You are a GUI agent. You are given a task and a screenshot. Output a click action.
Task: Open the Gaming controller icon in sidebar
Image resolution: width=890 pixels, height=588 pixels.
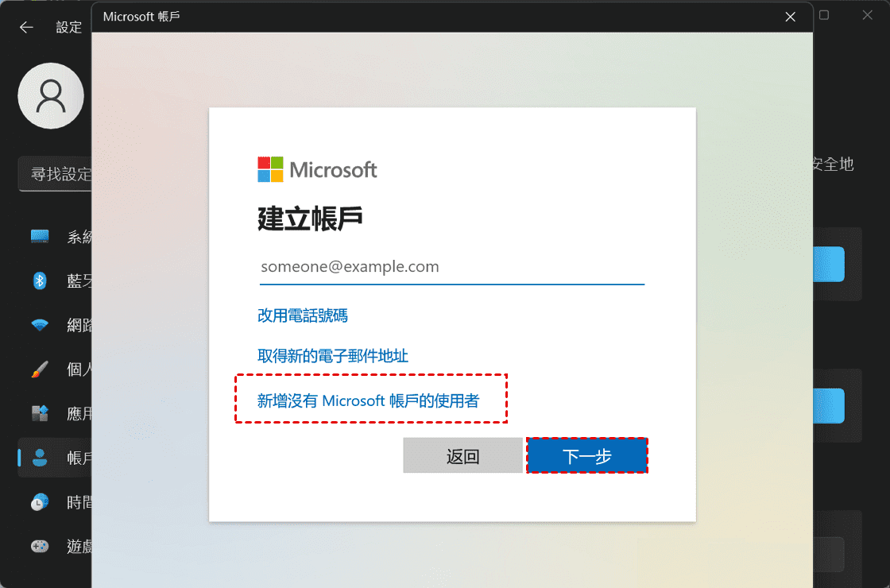(40, 546)
